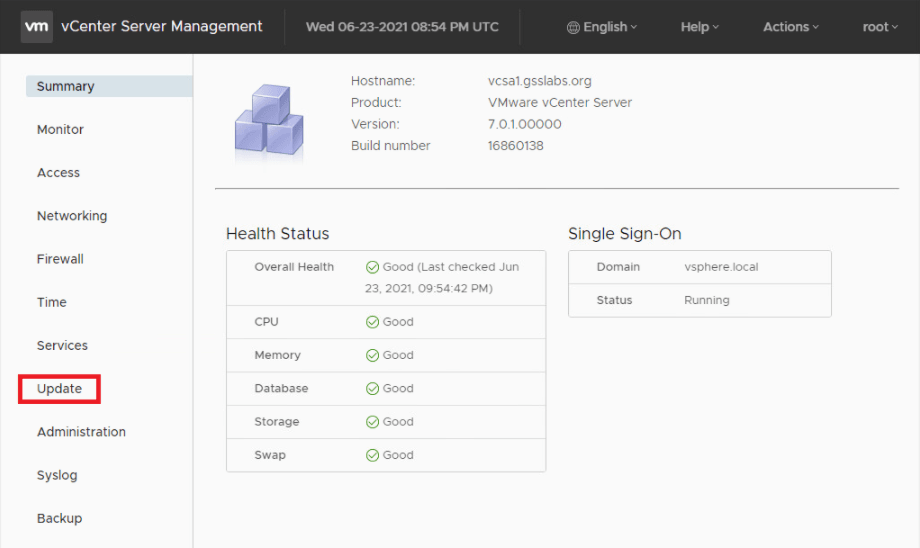
Task: Open the Services page
Action: tap(62, 345)
